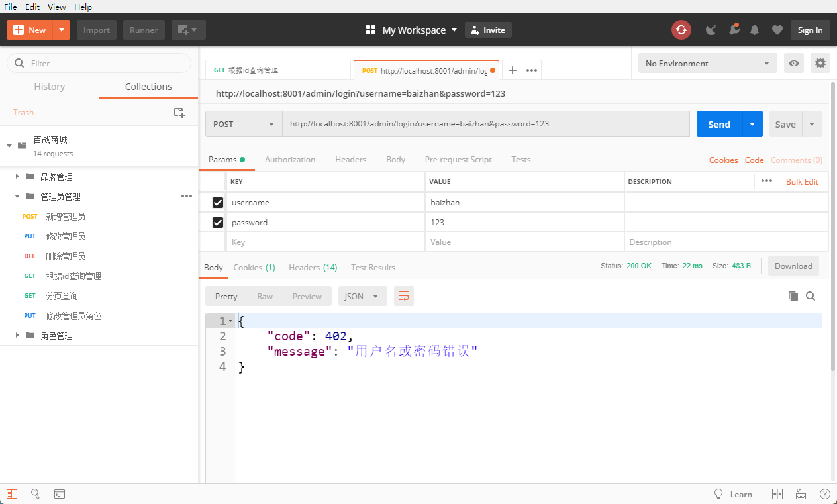The height and width of the screenshot is (504, 837).
Task: Open View menu
Action: tap(57, 7)
